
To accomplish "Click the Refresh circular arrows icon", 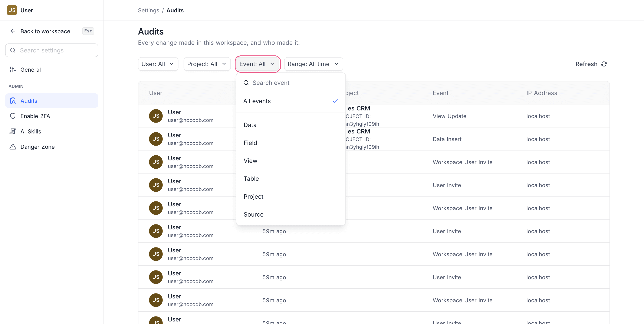I will (604, 64).
